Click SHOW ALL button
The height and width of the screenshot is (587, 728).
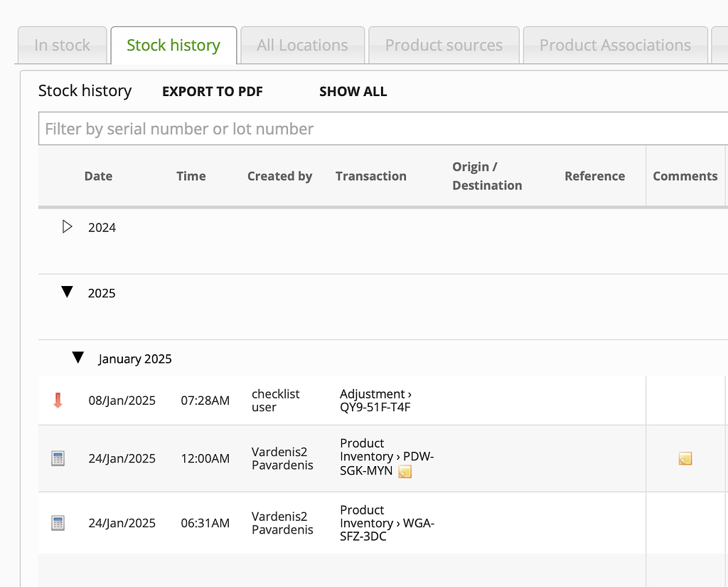tap(353, 92)
